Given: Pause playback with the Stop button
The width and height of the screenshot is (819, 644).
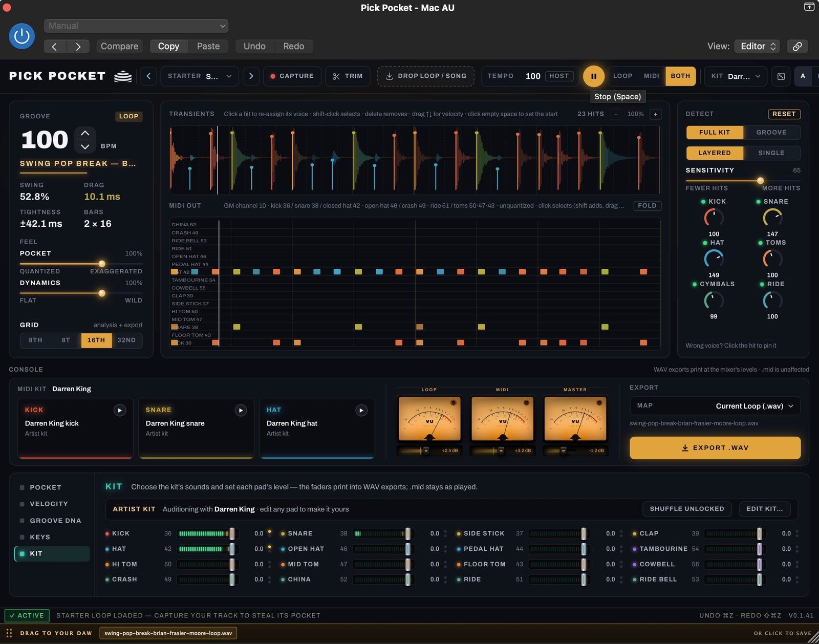Looking at the screenshot, I should 594,76.
